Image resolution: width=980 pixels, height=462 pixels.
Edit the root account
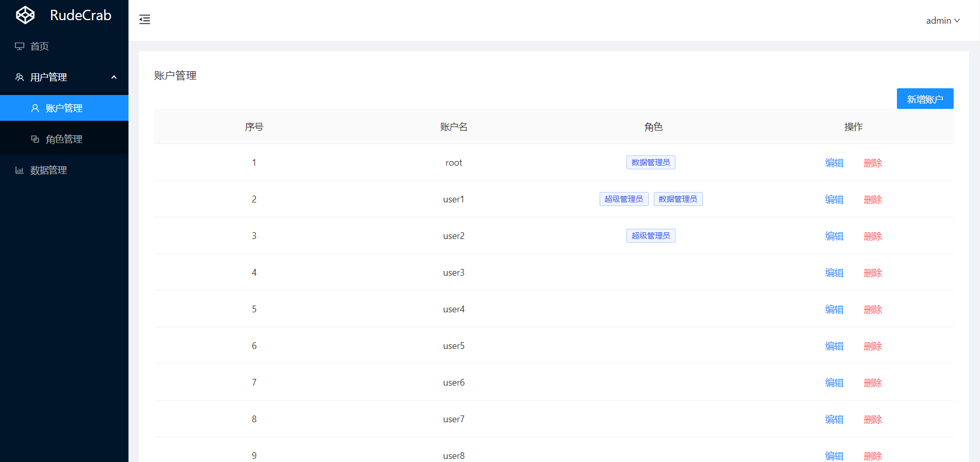tap(834, 163)
